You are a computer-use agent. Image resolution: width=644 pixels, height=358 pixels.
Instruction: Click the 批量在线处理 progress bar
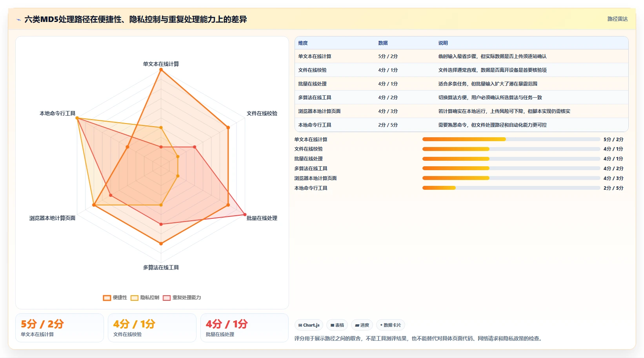[511, 159]
